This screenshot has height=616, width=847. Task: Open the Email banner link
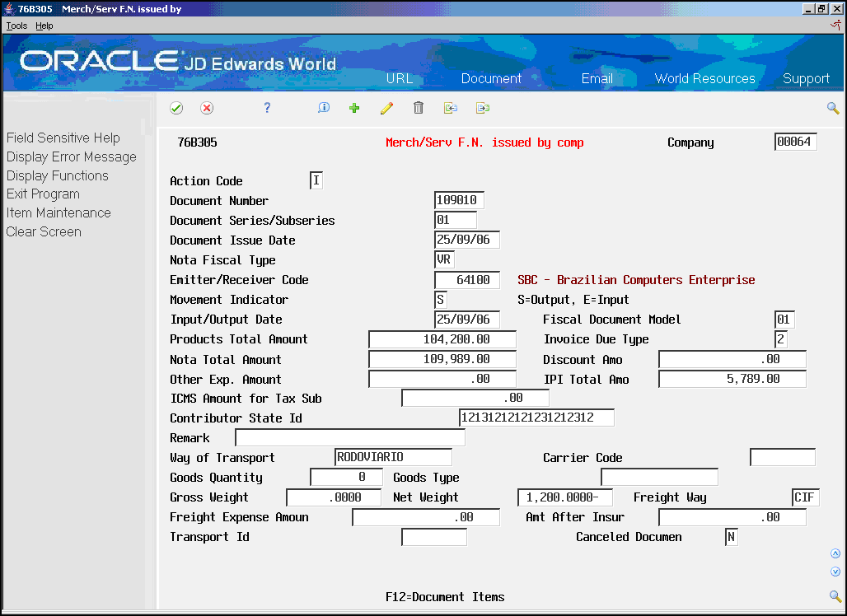pos(597,78)
